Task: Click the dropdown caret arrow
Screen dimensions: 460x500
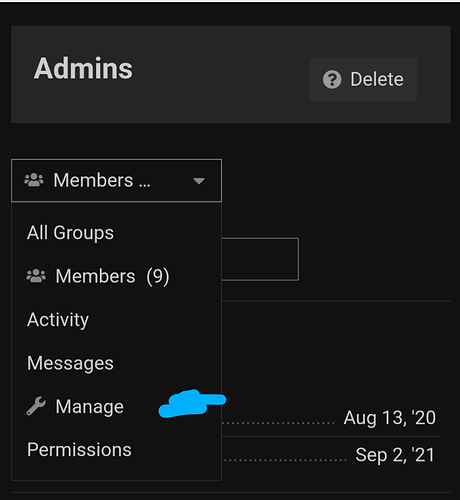Action: pos(199,181)
